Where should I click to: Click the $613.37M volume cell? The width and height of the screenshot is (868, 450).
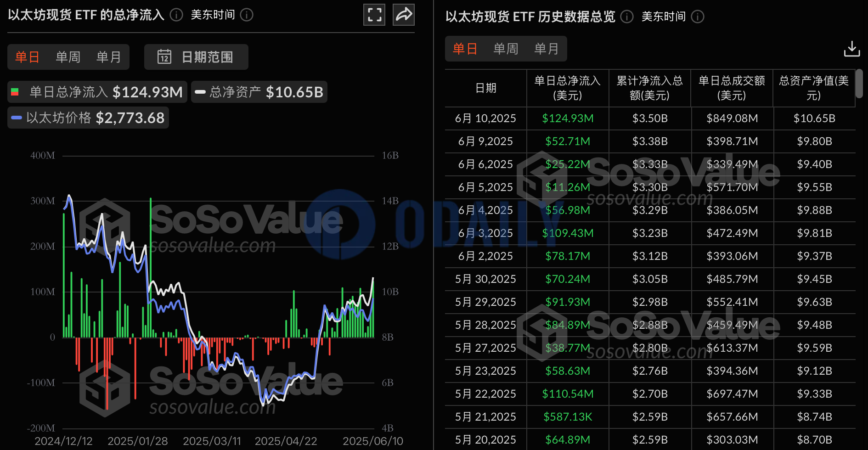click(732, 348)
